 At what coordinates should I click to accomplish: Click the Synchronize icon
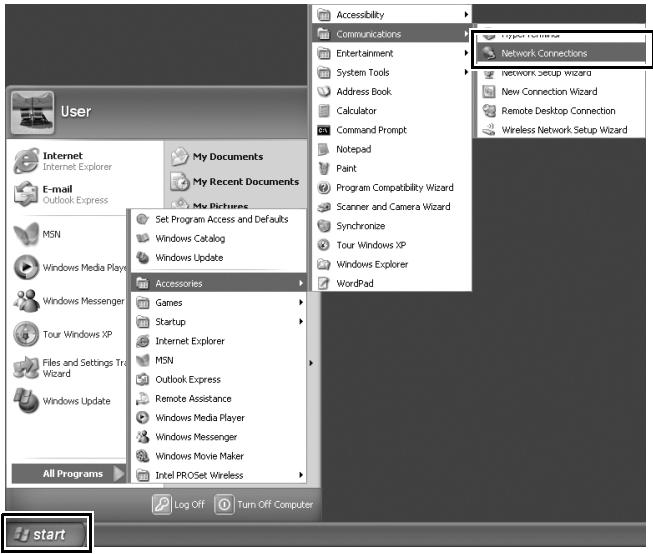click(324, 226)
